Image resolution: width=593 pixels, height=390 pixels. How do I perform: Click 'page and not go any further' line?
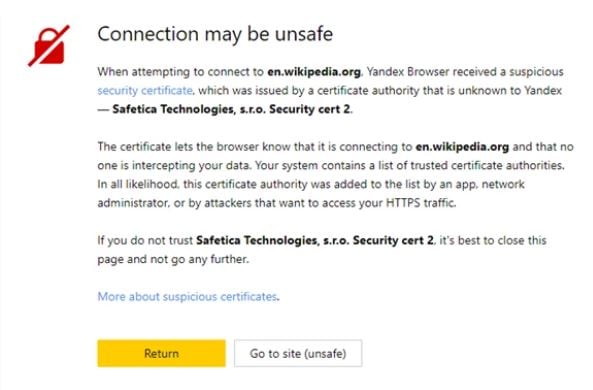[173, 259]
